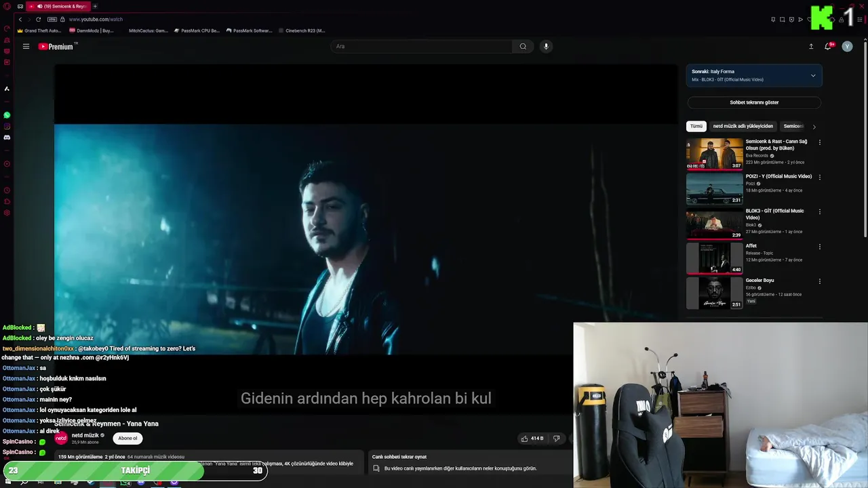Click the snapshot icon in browser toolbar
The height and width of the screenshot is (488, 868).
point(783,19)
